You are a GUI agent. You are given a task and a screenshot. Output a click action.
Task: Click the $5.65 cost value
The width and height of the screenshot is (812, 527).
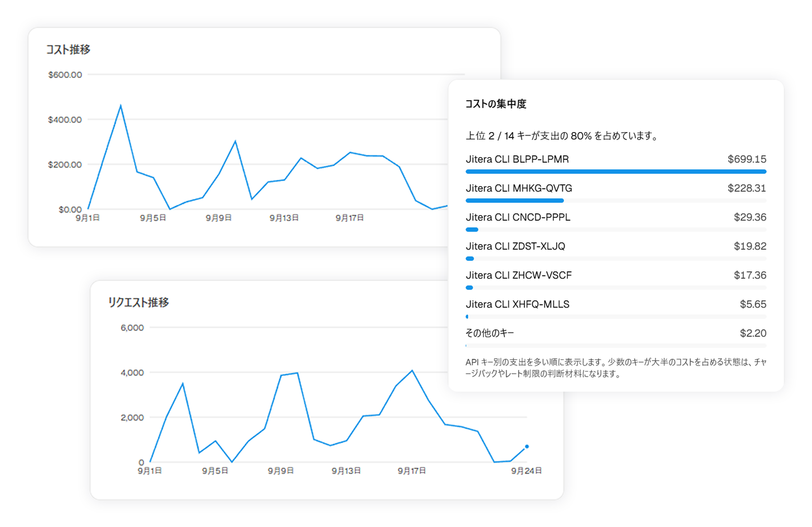tap(753, 304)
